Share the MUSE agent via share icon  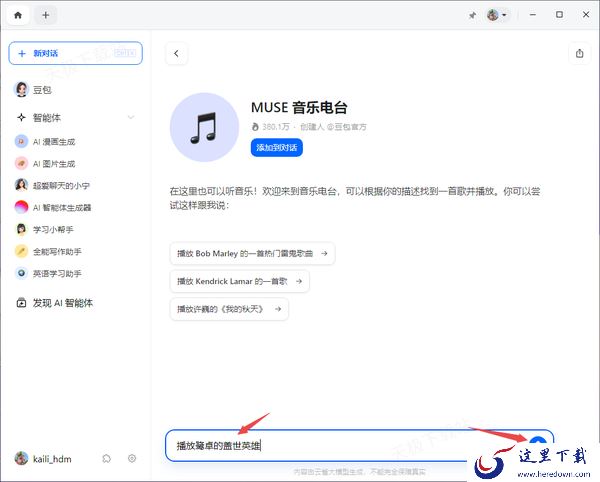point(579,54)
